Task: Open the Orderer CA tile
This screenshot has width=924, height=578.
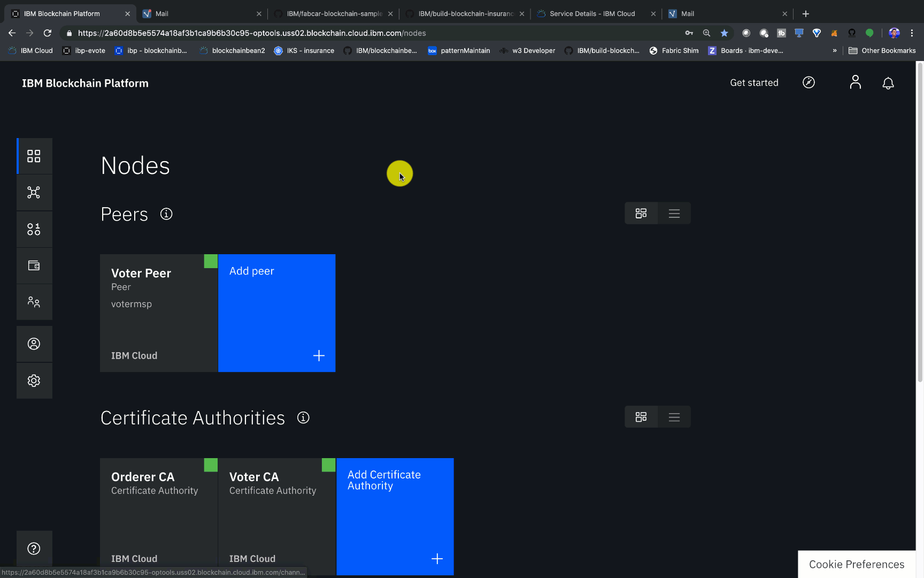Action: click(x=159, y=516)
